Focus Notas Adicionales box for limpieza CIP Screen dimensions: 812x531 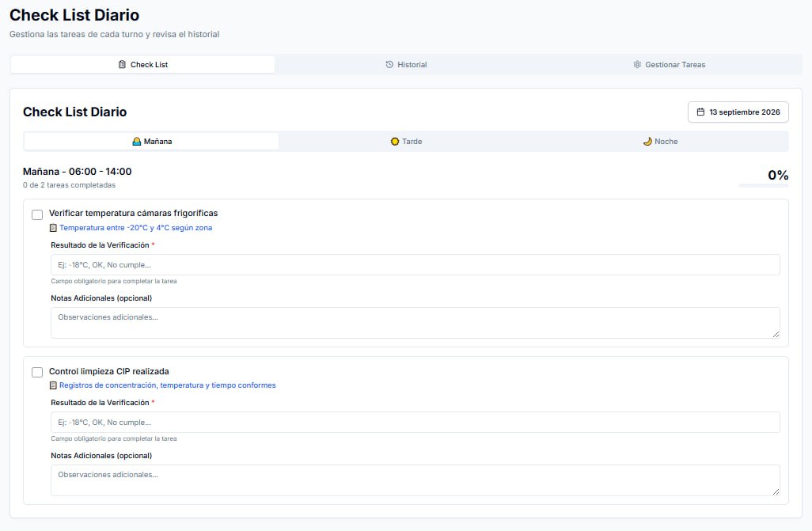tap(415, 480)
